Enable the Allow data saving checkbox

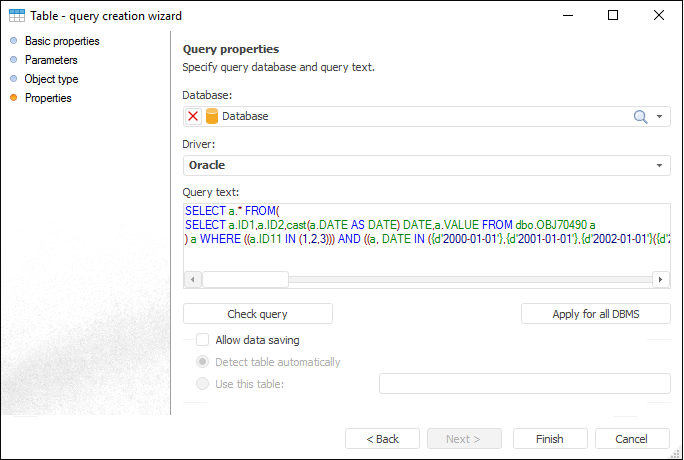pos(203,340)
